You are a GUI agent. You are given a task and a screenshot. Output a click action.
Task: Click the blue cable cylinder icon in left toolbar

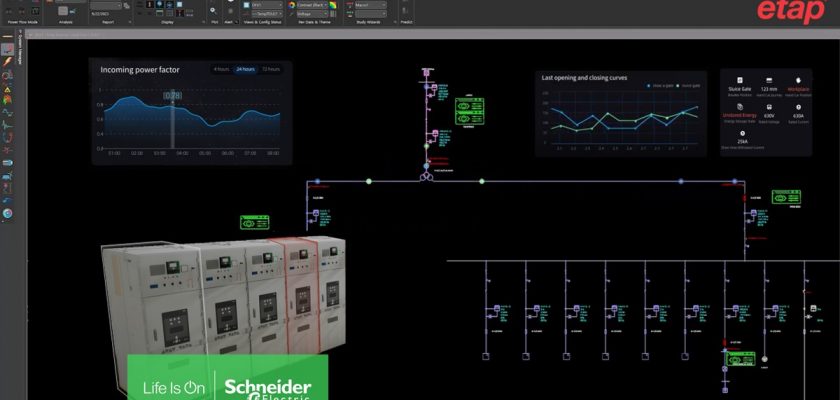(x=8, y=163)
